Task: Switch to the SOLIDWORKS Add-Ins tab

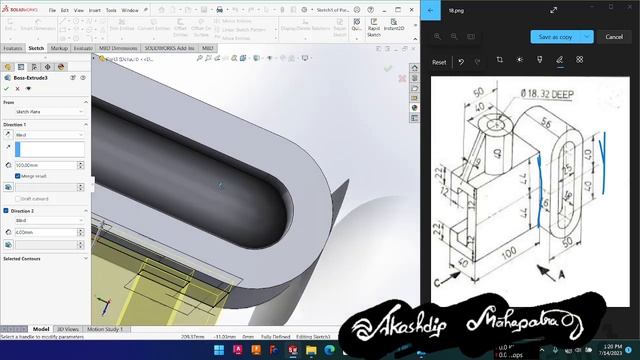Action: pos(169,48)
